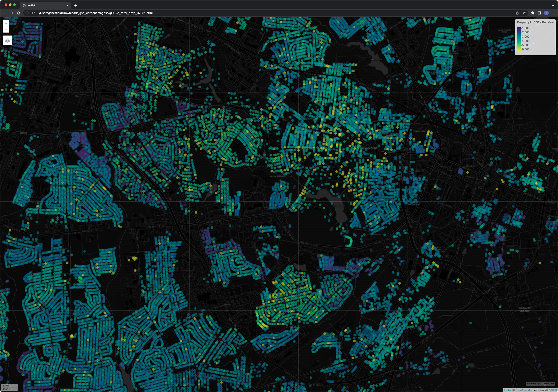Viewport: 558px width, 392px height.
Task: Open the CARTO attribution link
Action: point(552,390)
